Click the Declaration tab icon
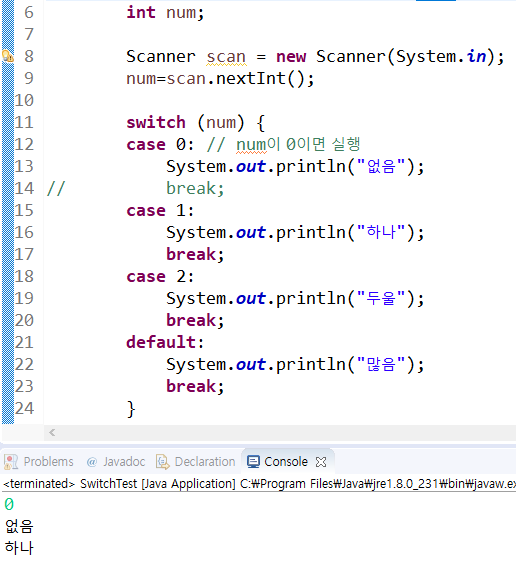The image size is (516, 563). tap(163, 462)
